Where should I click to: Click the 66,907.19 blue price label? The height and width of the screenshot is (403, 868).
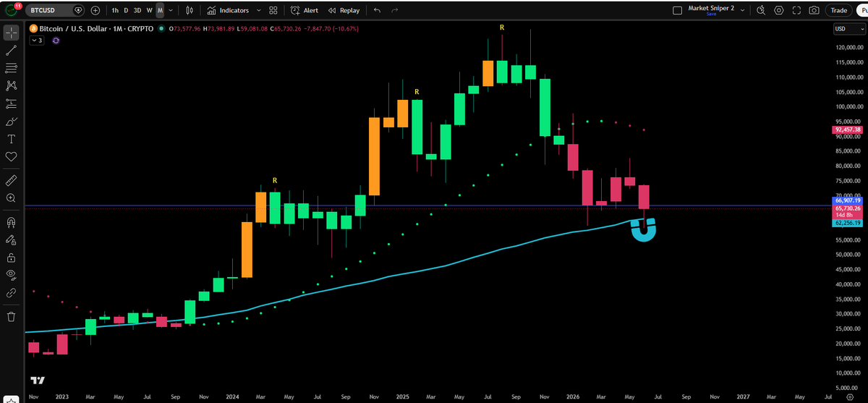point(848,200)
